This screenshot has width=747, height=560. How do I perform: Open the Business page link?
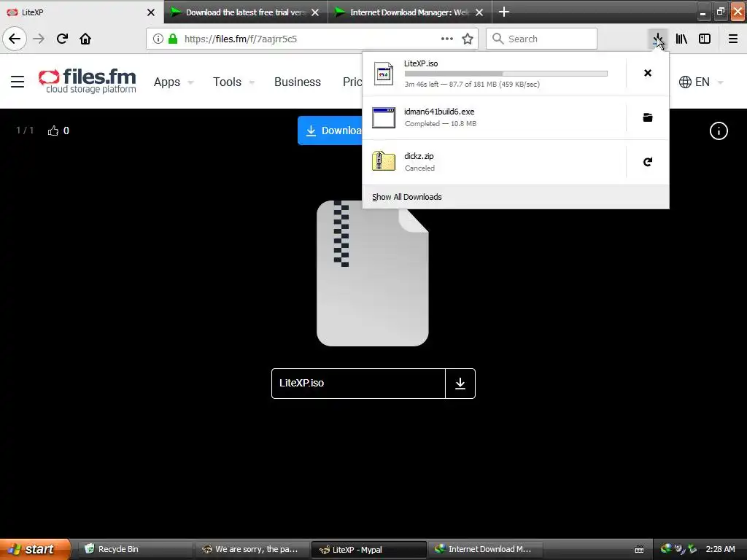pos(298,82)
